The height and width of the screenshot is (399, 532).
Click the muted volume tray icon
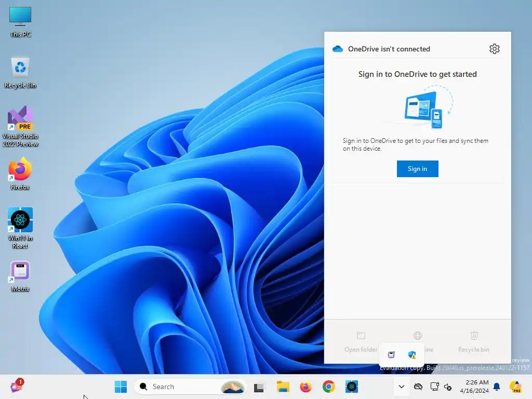[x=448, y=387]
